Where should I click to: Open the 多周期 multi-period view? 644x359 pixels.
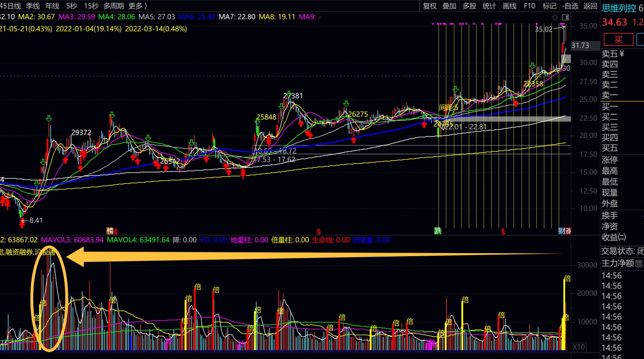(113, 6)
